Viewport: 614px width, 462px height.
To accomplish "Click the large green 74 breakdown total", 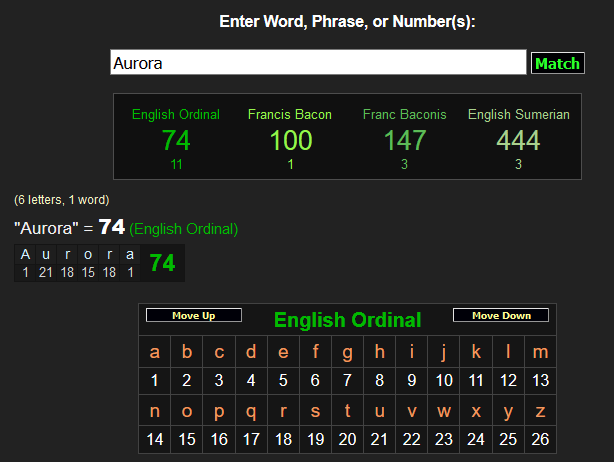I will pyautogui.click(x=162, y=263).
